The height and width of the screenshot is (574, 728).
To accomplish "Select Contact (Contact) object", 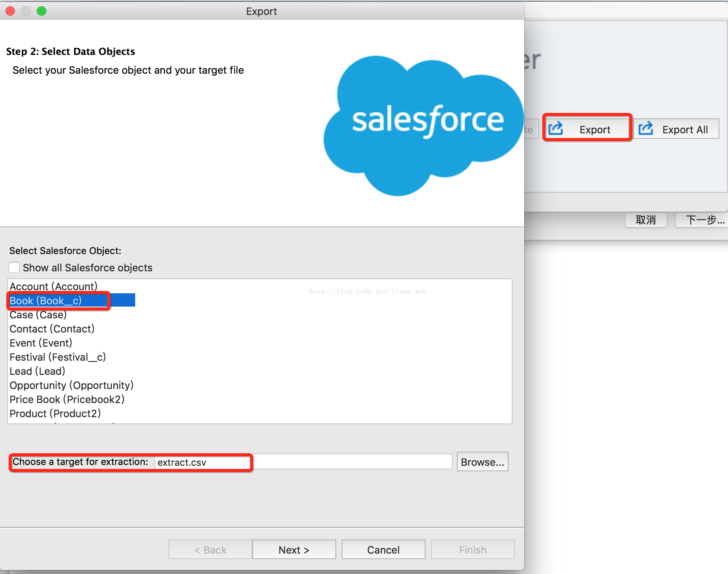I will pos(52,329).
